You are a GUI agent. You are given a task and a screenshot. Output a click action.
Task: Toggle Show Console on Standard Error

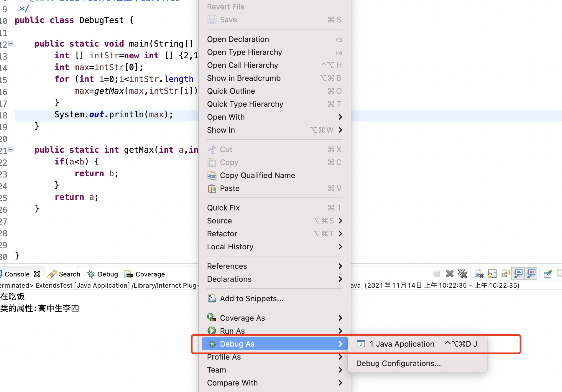[531, 274]
